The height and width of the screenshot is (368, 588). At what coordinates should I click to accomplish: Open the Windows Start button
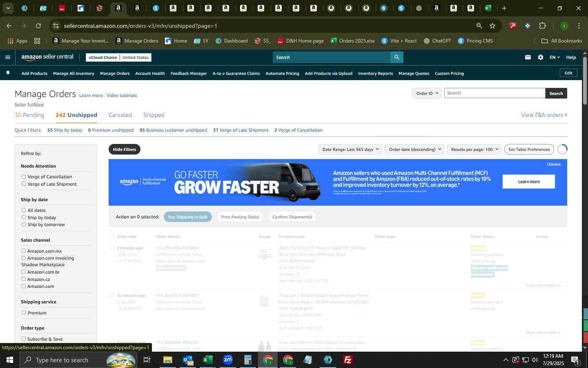coord(10,360)
